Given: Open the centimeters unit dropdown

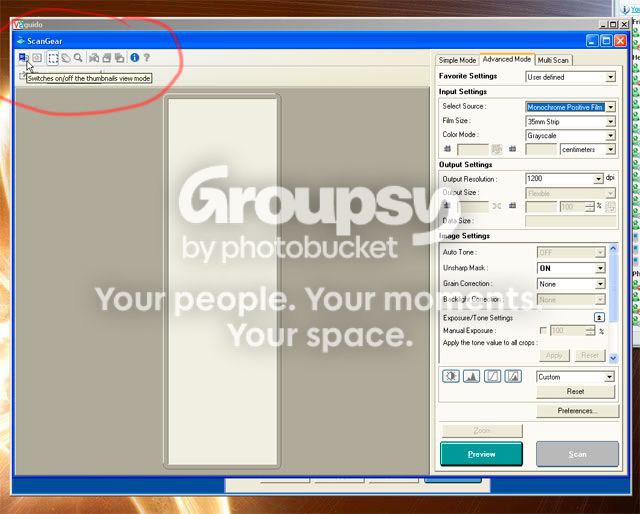Looking at the screenshot, I should point(588,149).
